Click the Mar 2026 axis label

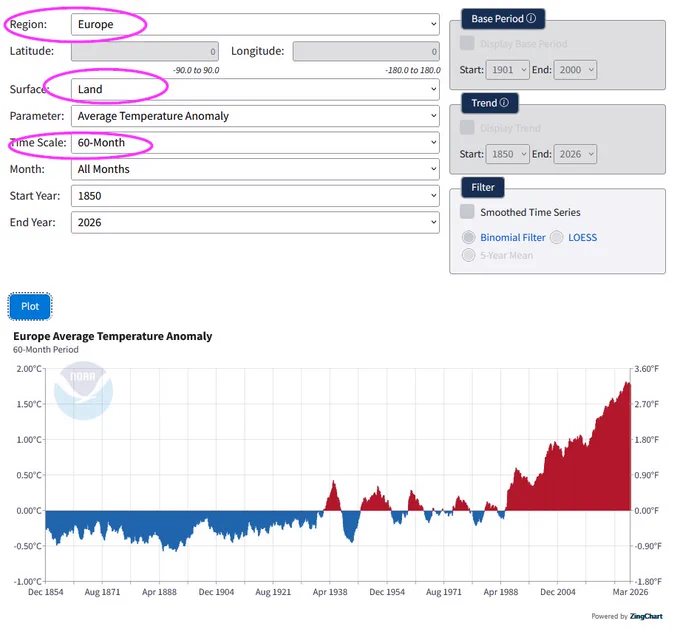[630, 592]
